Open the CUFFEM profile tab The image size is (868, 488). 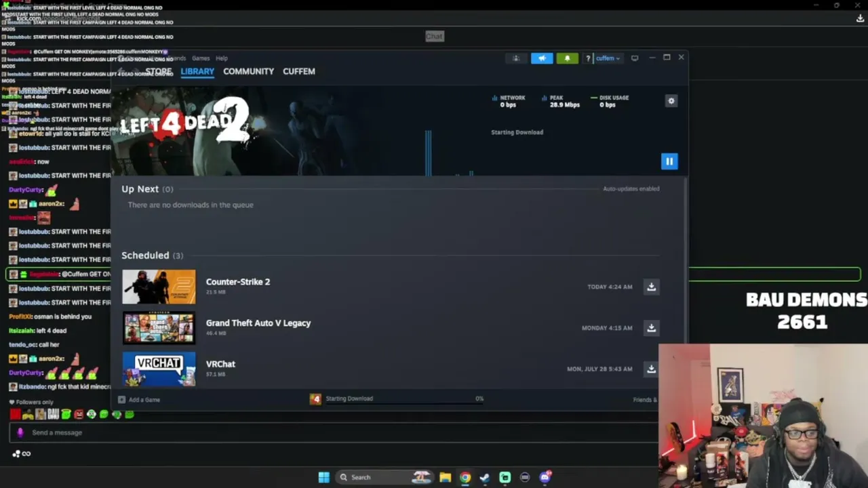click(299, 71)
